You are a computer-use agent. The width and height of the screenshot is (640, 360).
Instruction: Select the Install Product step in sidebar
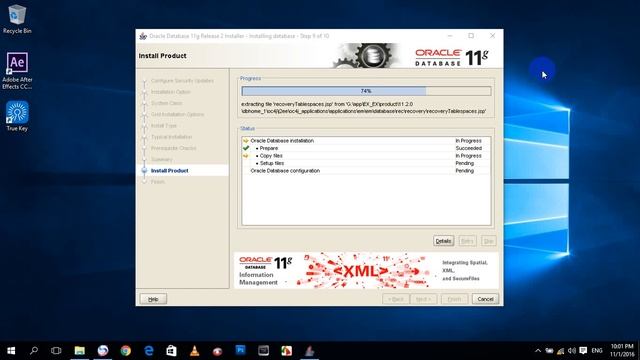tap(169, 171)
